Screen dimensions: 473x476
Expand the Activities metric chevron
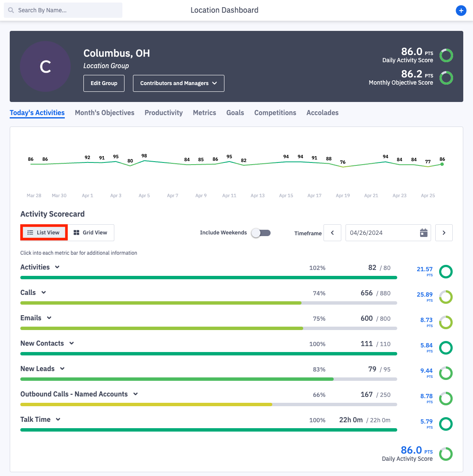(x=57, y=267)
